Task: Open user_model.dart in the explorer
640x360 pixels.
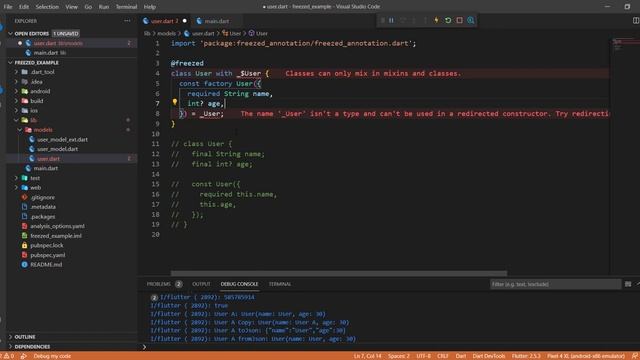Action: pos(57,149)
